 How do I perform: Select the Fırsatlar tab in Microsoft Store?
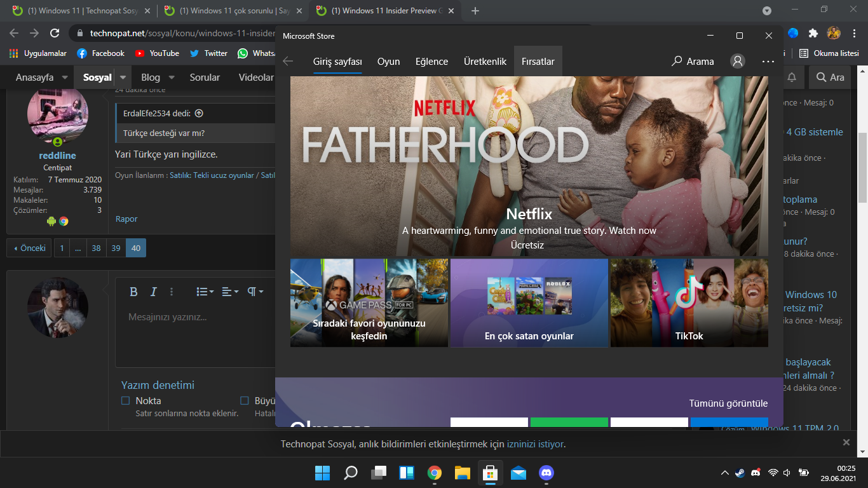tap(538, 62)
